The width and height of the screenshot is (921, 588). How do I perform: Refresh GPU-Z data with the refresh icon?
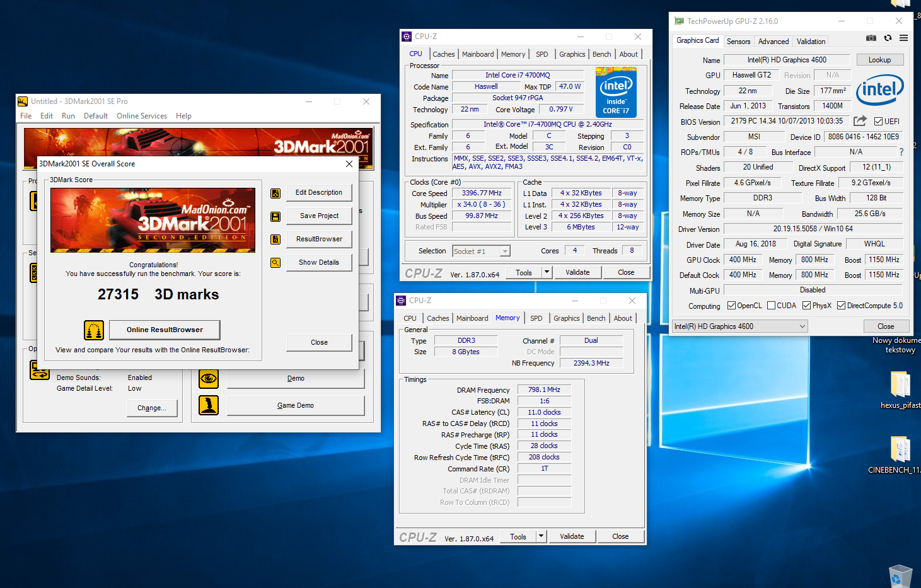tap(888, 38)
